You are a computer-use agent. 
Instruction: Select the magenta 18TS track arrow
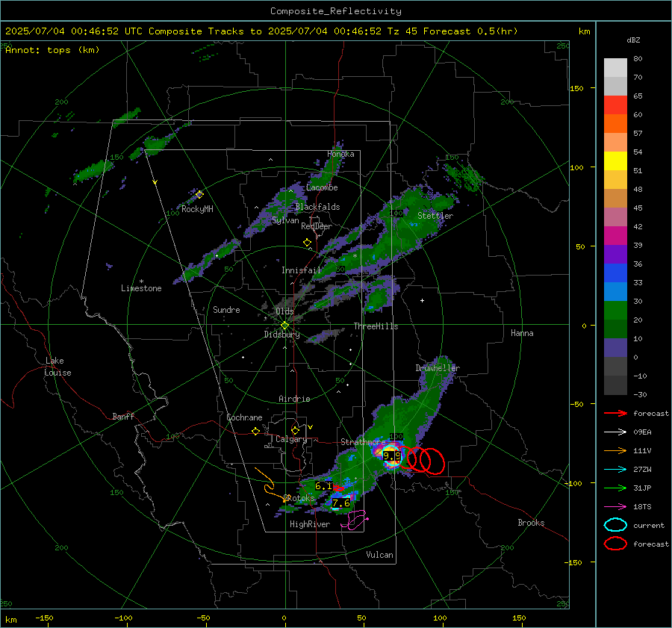(x=615, y=507)
